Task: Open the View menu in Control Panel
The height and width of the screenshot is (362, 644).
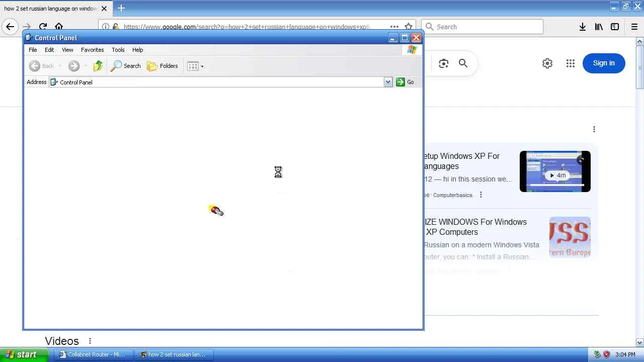Action: click(67, 50)
